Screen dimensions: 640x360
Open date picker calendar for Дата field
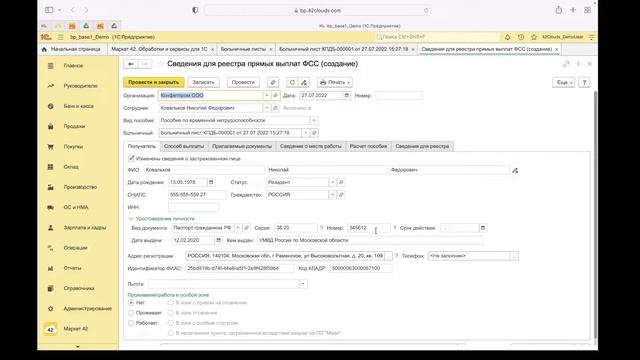(347, 96)
